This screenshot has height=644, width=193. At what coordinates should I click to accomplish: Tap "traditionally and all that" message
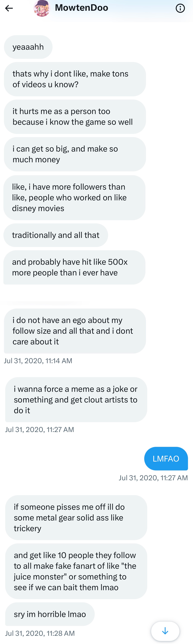coord(56,235)
